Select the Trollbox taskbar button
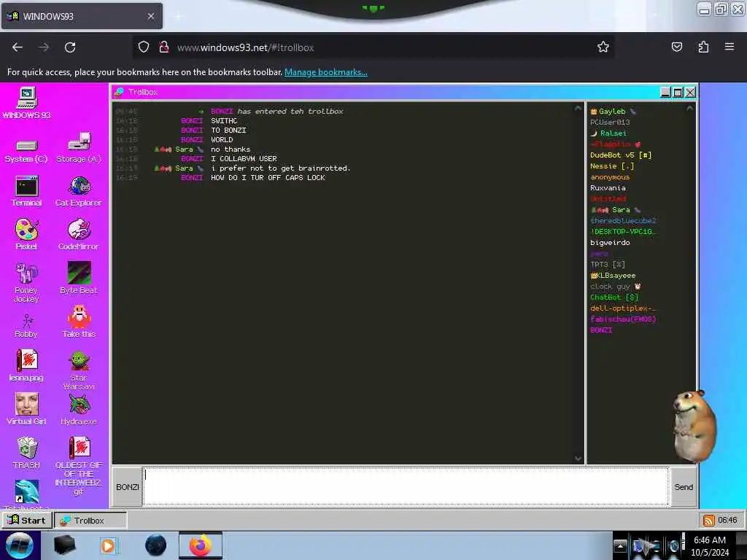This screenshot has width=747, height=560. [x=90, y=520]
